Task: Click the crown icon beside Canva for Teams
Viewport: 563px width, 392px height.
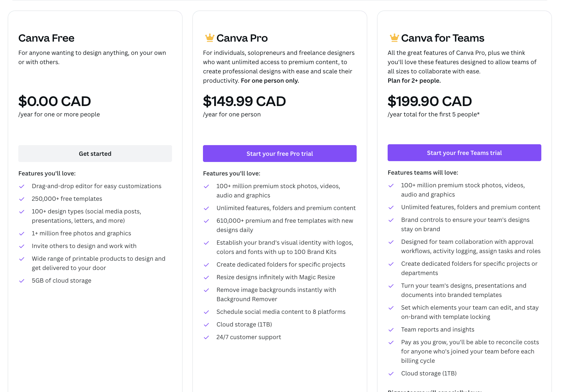Action: pyautogui.click(x=394, y=38)
